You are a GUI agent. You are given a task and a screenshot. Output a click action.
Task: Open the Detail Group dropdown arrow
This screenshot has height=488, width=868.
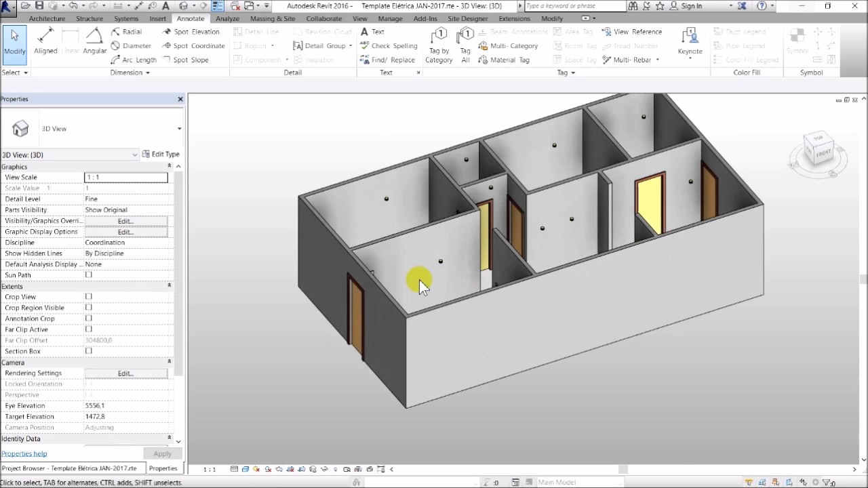click(351, 46)
